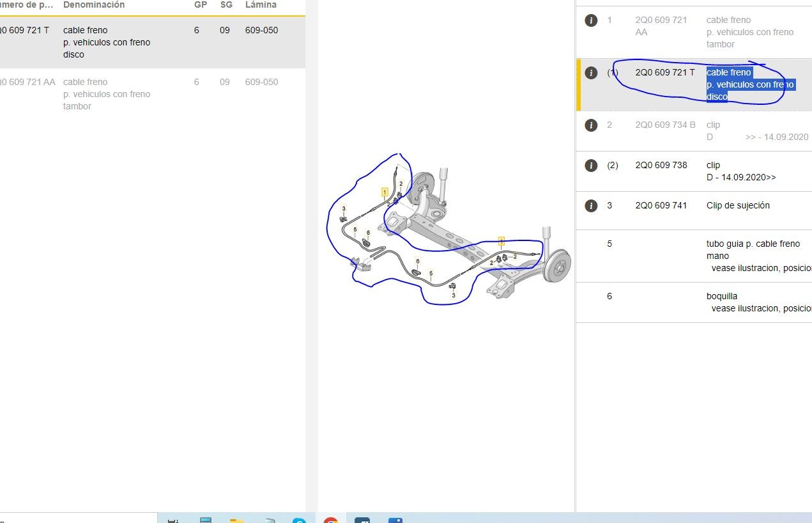This screenshot has height=523, width=812.
Task: Click the Clip de sujeción part name
Action: 738,206
